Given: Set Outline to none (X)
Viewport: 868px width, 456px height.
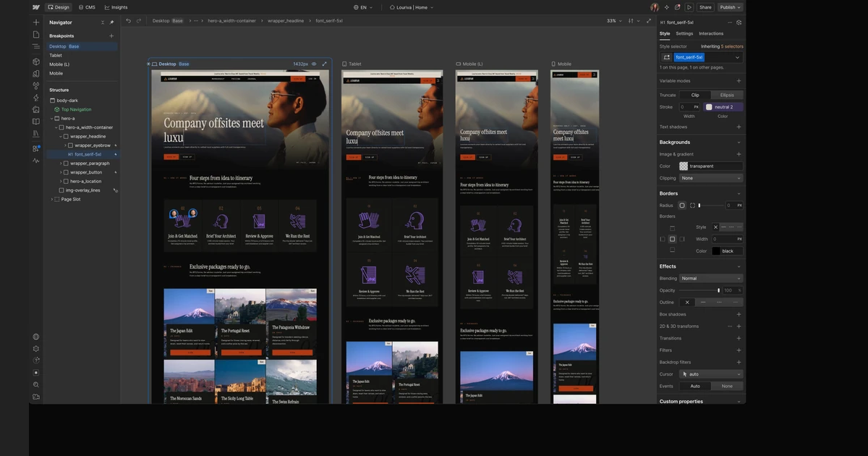Looking at the screenshot, I should click(687, 302).
